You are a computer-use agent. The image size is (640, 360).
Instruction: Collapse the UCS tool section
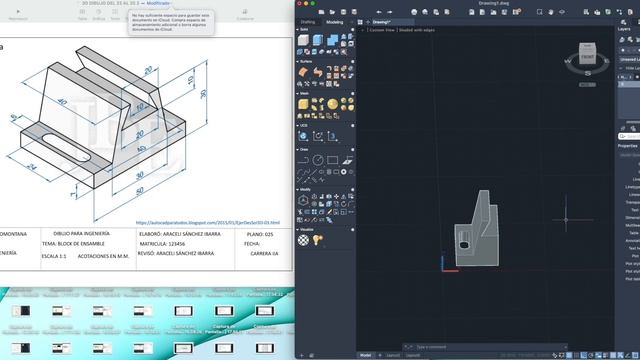pos(297,125)
